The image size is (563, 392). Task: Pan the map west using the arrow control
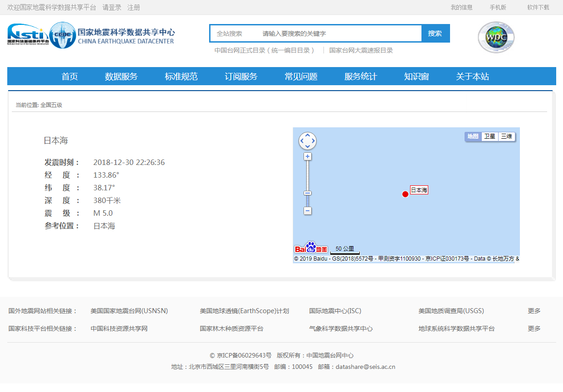pyautogui.click(x=301, y=141)
